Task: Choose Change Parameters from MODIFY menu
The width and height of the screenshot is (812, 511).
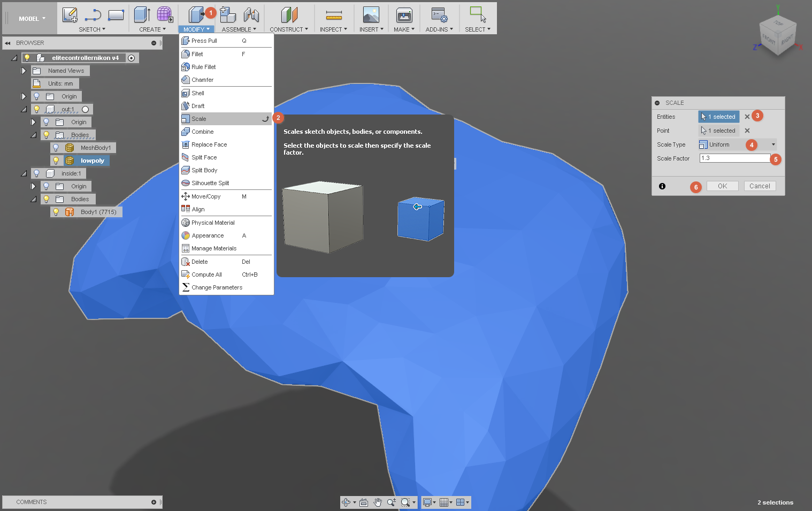Action: 226,287
